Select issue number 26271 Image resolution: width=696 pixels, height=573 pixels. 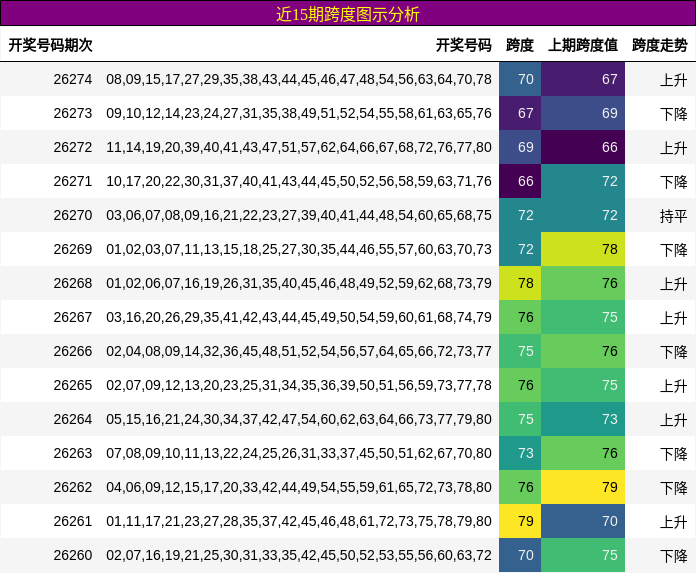tap(73, 181)
